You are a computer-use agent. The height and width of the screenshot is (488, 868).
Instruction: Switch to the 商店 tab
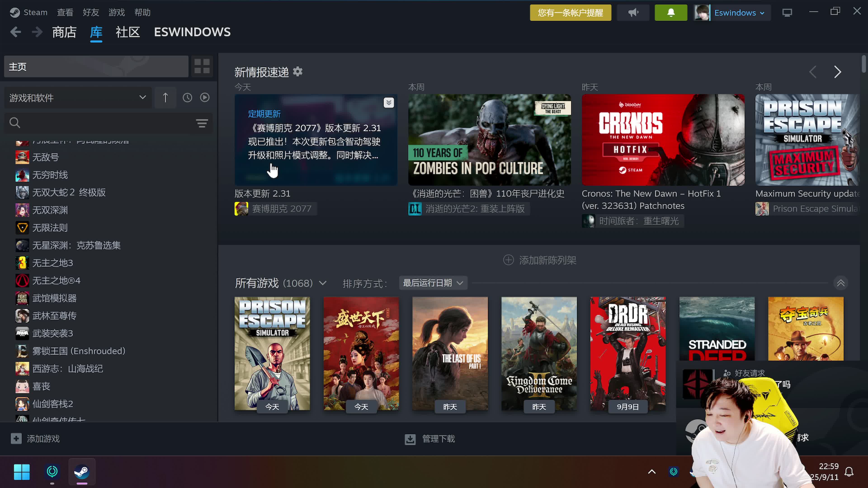(x=64, y=32)
